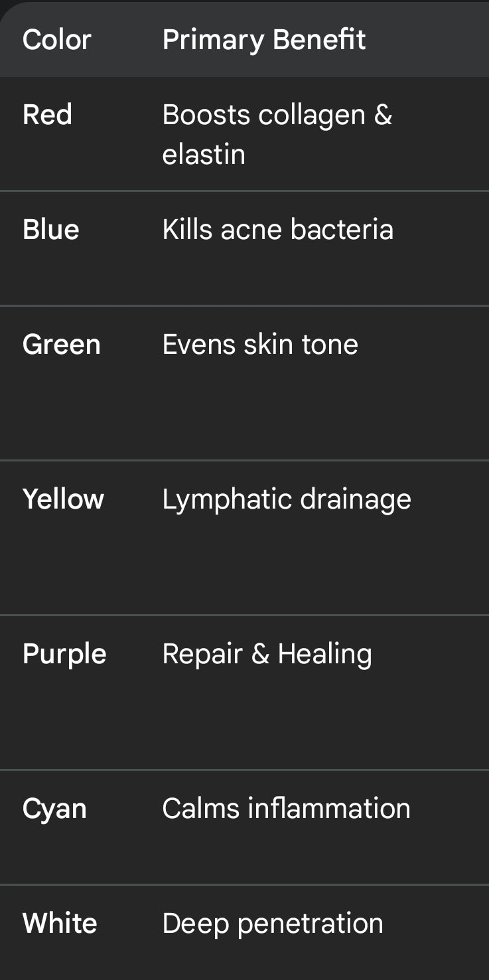Viewport: 489px width, 980px height.
Task: Click the Green color cell
Action: pyautogui.click(x=62, y=345)
